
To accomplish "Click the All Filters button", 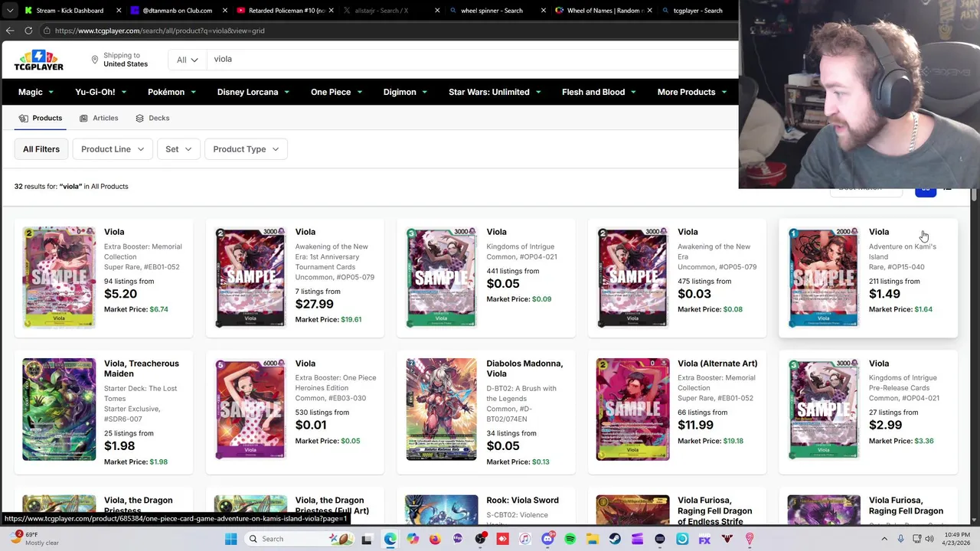I will point(41,149).
